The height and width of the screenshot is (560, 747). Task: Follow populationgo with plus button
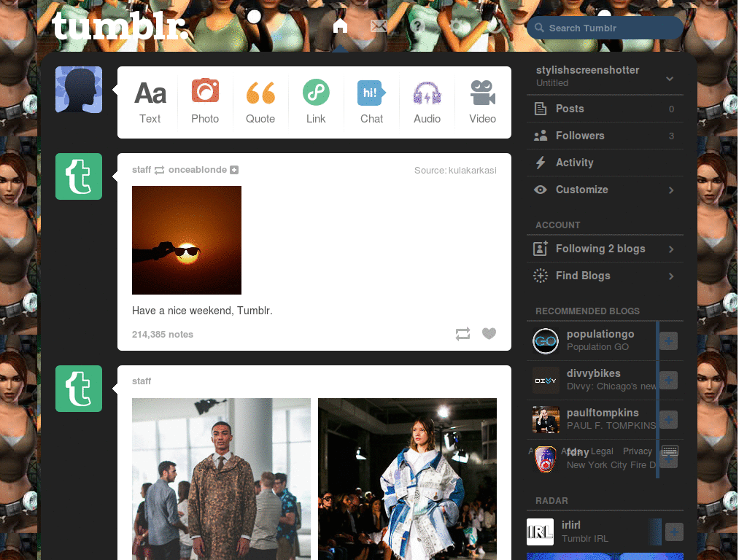click(668, 341)
